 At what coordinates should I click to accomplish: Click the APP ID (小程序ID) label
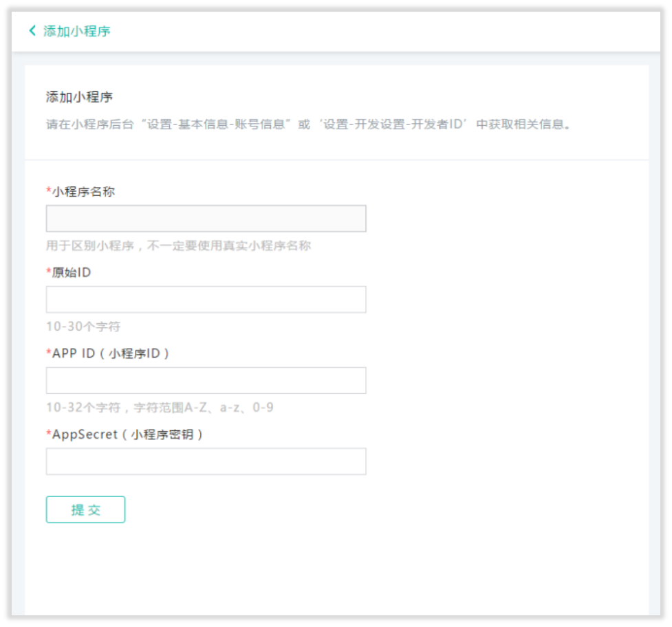click(x=111, y=354)
